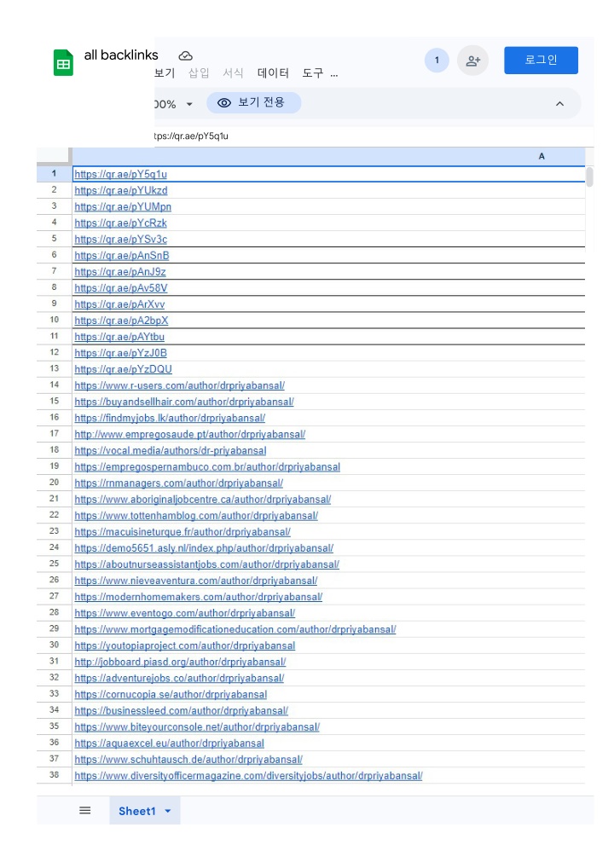Open the empregosaude.pt author link
The width and height of the screenshot is (614, 868).
click(x=190, y=434)
